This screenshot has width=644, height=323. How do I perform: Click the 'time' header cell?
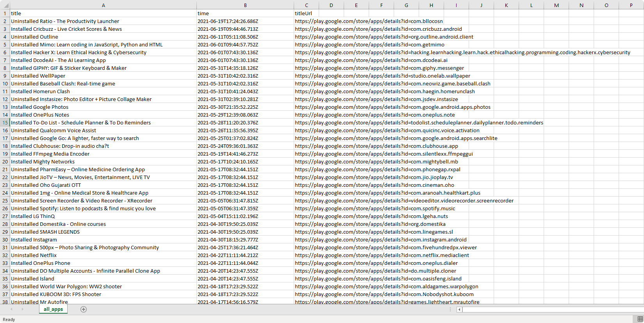coord(245,13)
